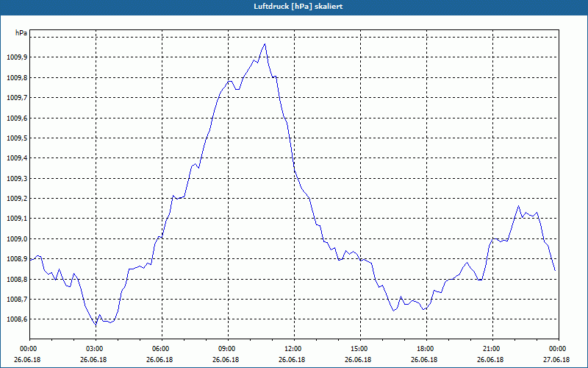Click the '1009,2' axis label
This screenshot has width=588, height=368.
pos(17,198)
